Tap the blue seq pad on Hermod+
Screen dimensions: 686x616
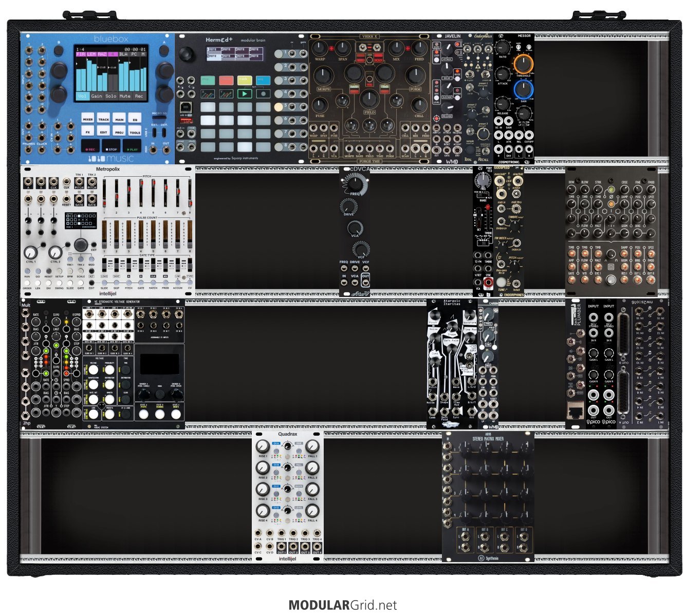[x=263, y=80]
